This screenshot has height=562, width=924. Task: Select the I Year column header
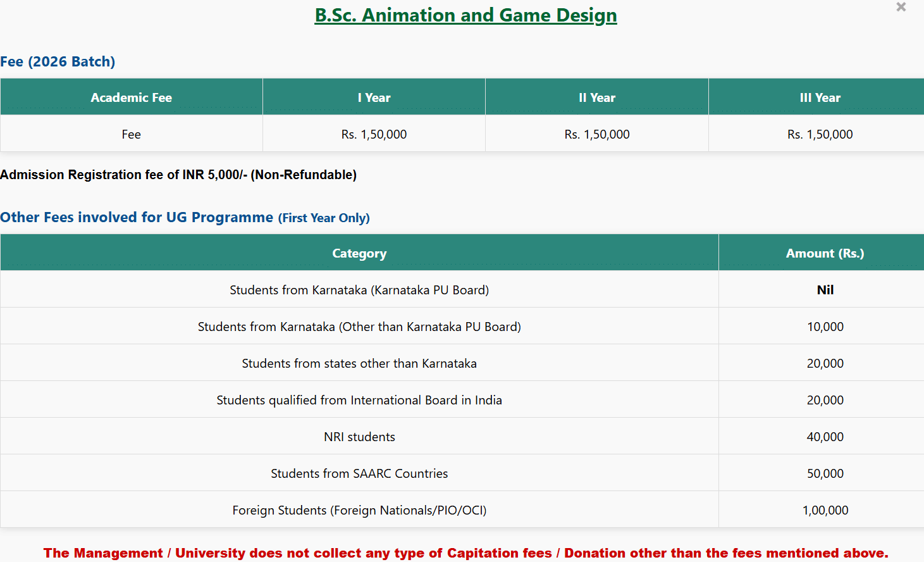click(374, 97)
